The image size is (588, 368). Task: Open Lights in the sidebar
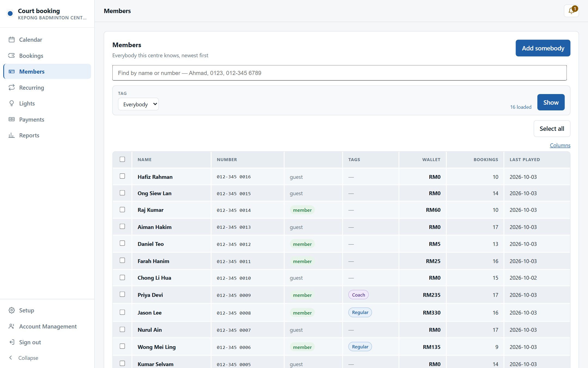(x=47, y=103)
